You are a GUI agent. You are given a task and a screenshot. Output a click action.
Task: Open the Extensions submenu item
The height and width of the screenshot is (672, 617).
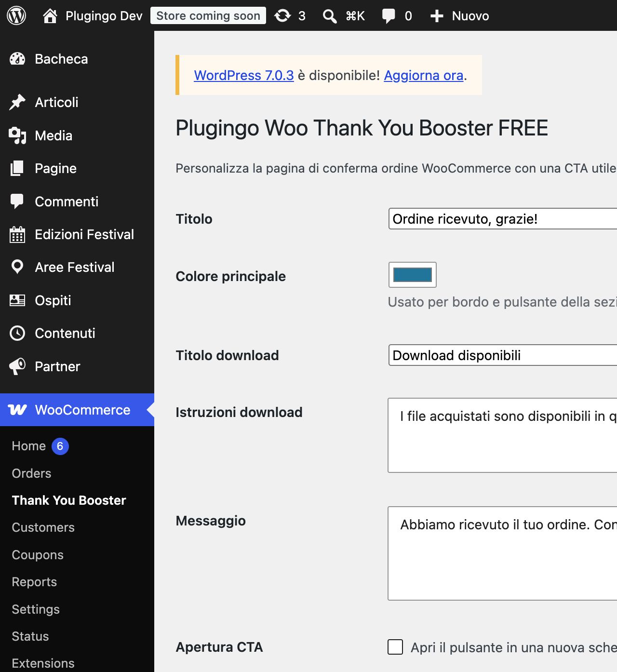tap(43, 663)
